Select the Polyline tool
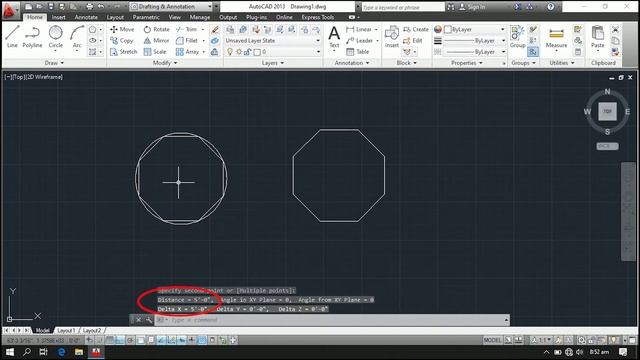640x360 pixels. click(x=32, y=37)
